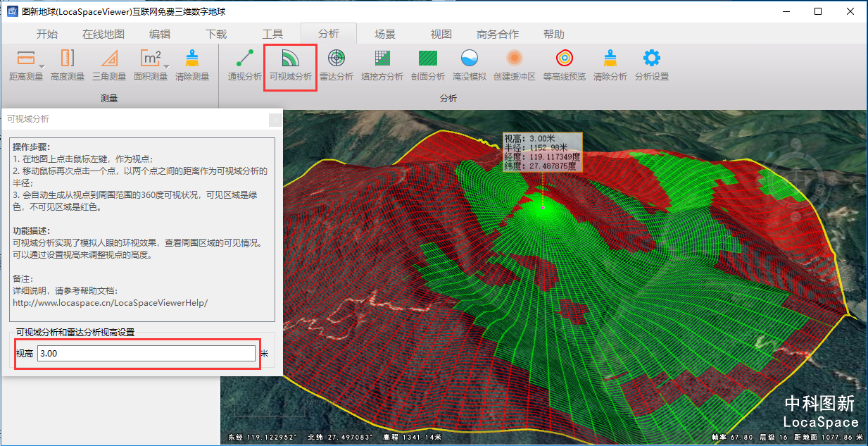Click the 层级 16 status readout
Viewport: 868px width, 446px height.
click(x=774, y=438)
